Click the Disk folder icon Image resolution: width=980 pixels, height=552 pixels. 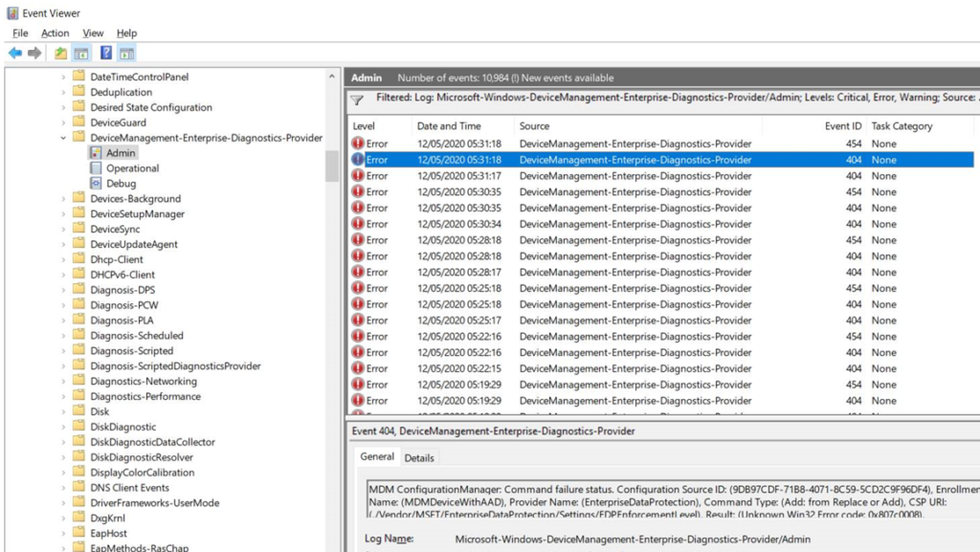pos(78,410)
